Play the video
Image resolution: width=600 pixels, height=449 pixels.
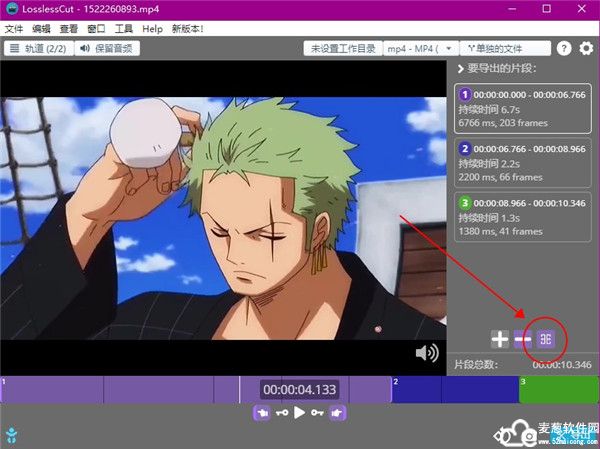coord(299,413)
